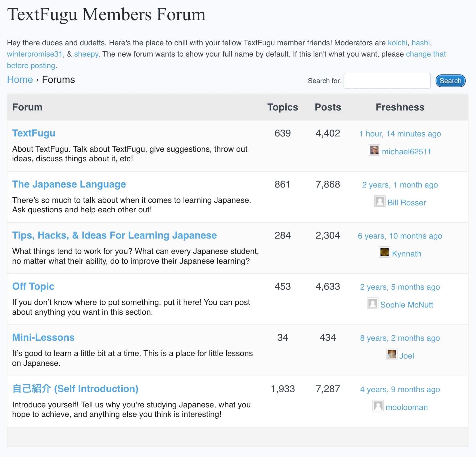Open the Self Introduction forum
The height and width of the screenshot is (457, 476).
pos(75,389)
